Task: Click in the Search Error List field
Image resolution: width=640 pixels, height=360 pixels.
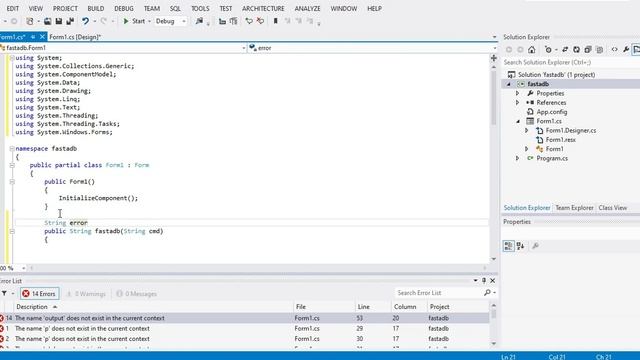Action: click(439, 293)
